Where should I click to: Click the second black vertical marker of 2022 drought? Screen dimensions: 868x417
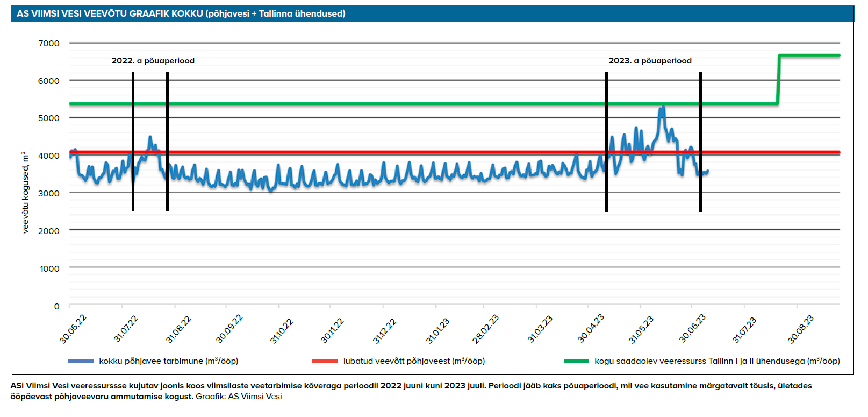pos(167,142)
